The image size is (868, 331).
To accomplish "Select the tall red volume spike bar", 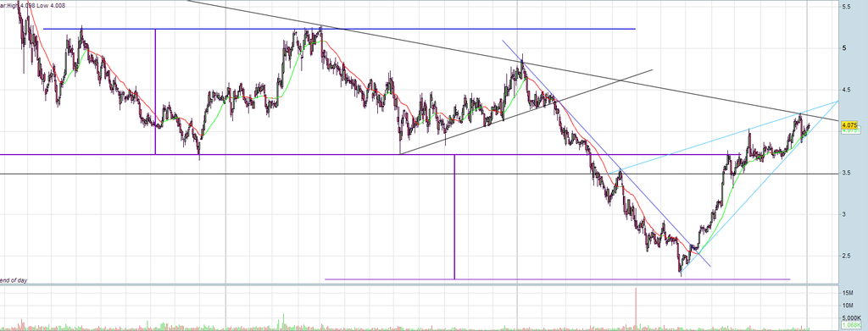I will tap(636, 308).
